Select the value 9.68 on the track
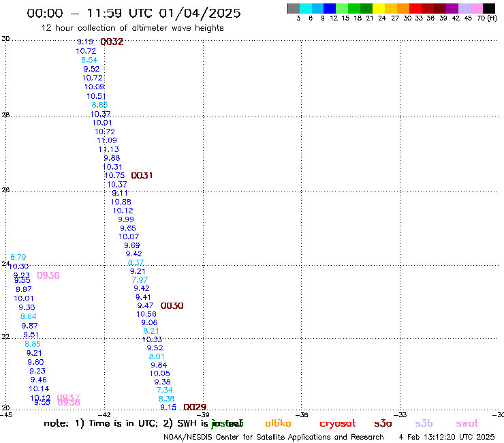 (112, 158)
